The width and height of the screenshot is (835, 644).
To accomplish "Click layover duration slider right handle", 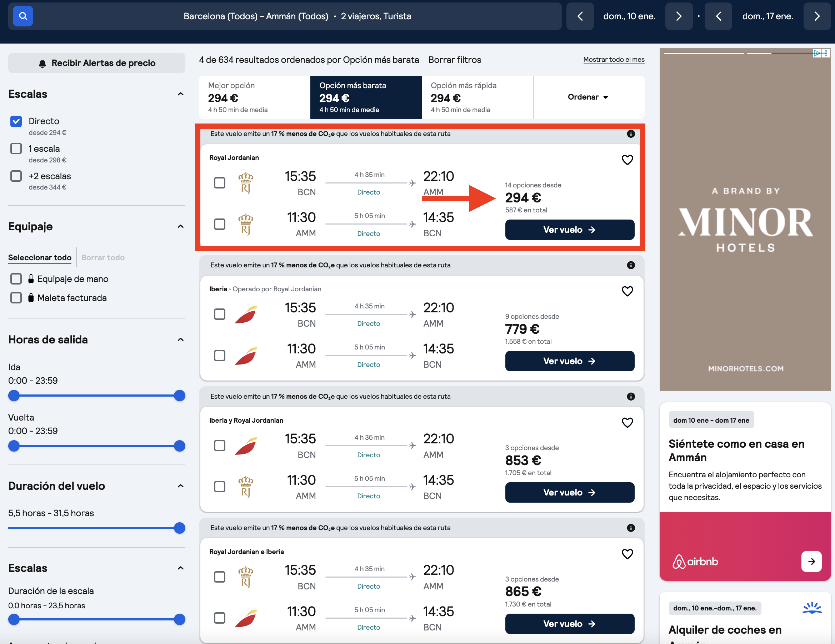I will (179, 620).
